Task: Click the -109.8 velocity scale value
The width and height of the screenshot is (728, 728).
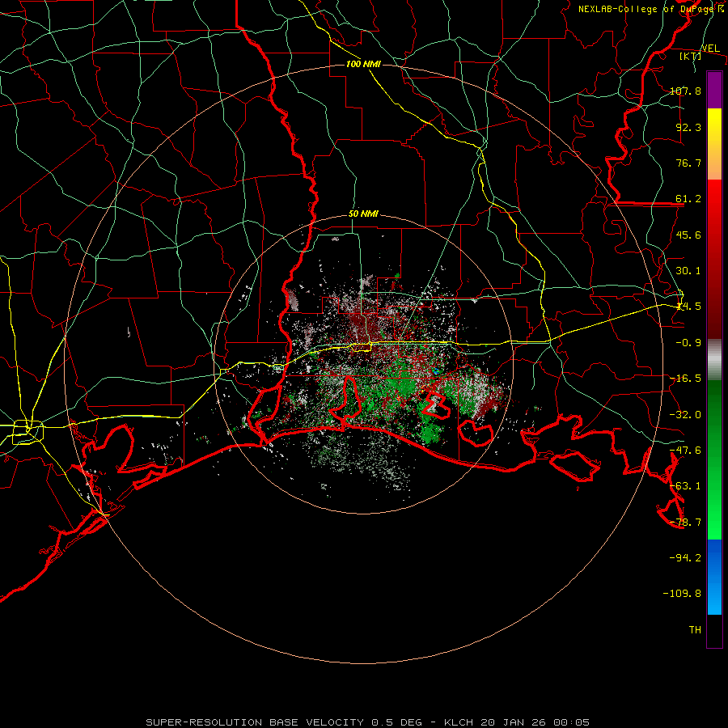Action: pyautogui.click(x=682, y=594)
